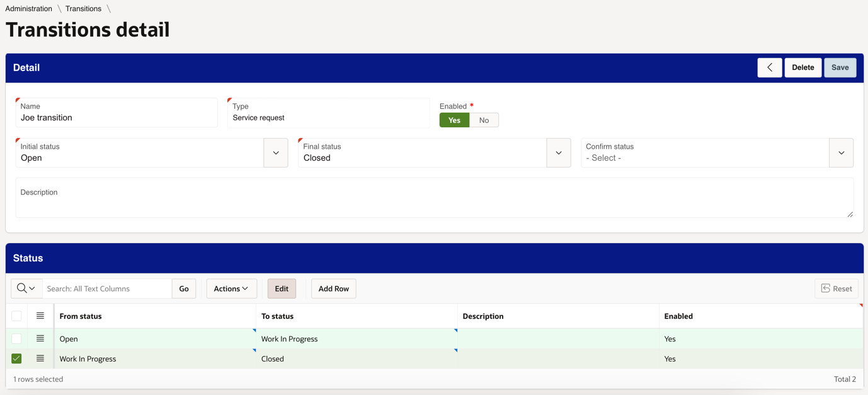Open the row actions menu for the Open row
This screenshot has width=868, height=395.
(40, 338)
